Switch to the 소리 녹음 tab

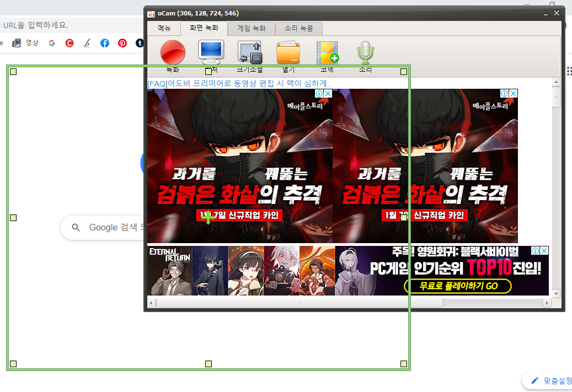(299, 28)
